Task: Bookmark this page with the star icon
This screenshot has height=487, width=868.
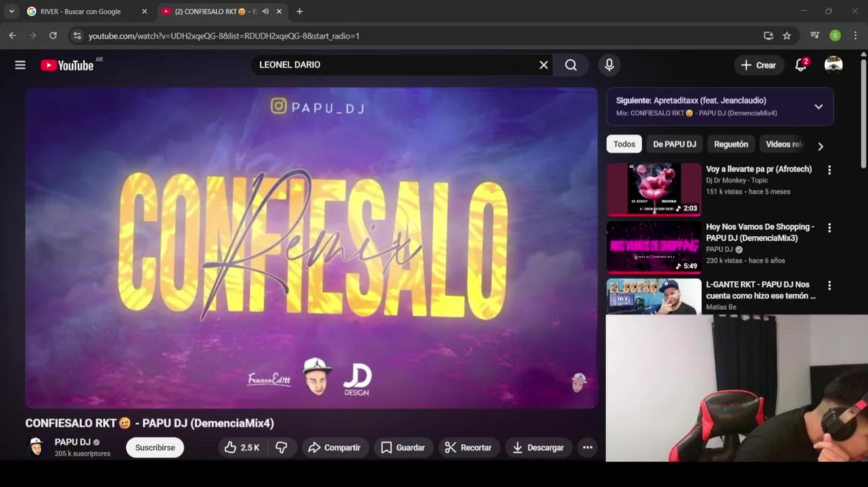Action: coord(787,36)
